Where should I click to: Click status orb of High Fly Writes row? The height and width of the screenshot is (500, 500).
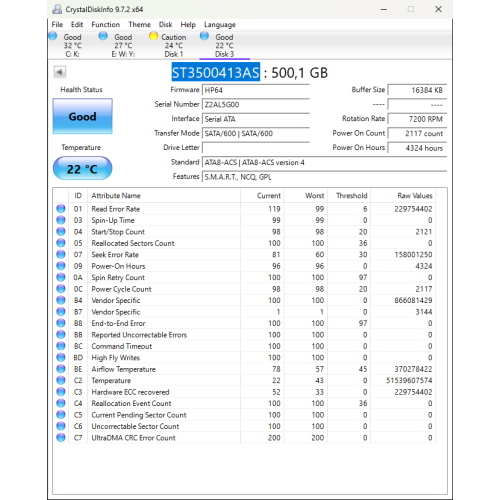click(61, 357)
